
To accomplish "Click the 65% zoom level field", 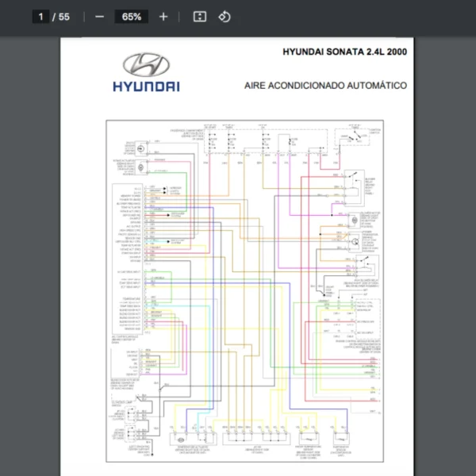I will point(131,17).
